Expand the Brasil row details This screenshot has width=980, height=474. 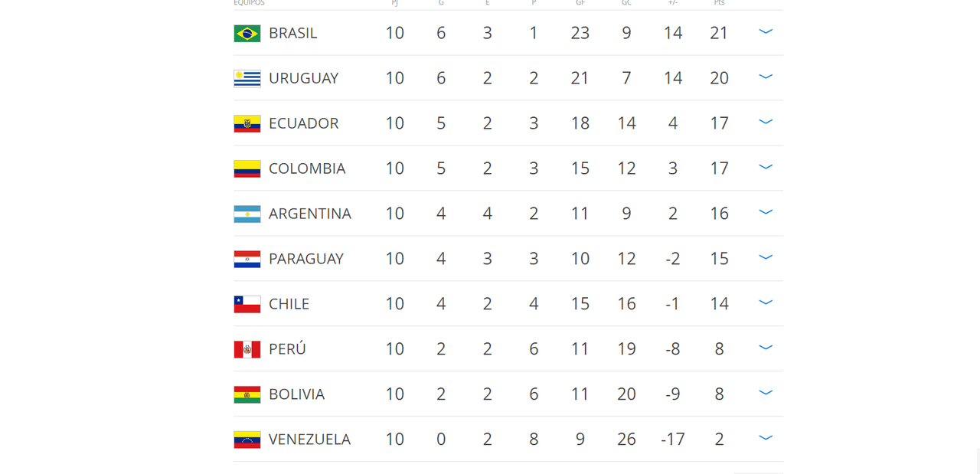tap(765, 32)
